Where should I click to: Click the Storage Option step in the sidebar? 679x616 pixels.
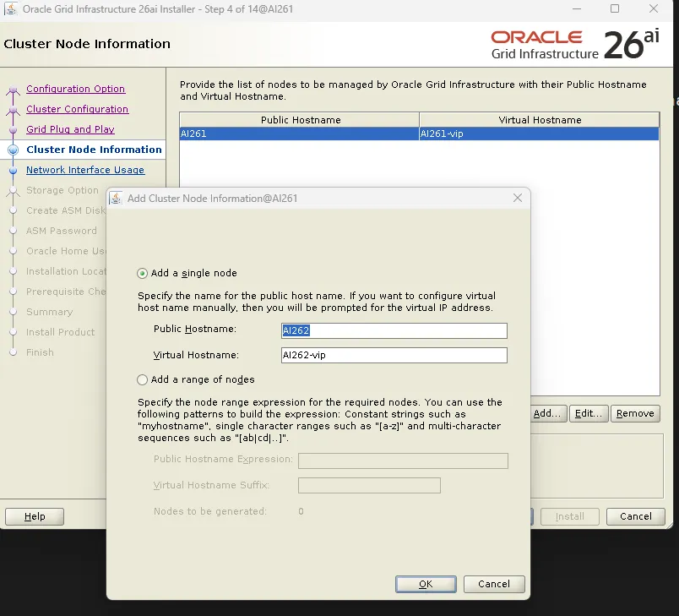point(62,190)
